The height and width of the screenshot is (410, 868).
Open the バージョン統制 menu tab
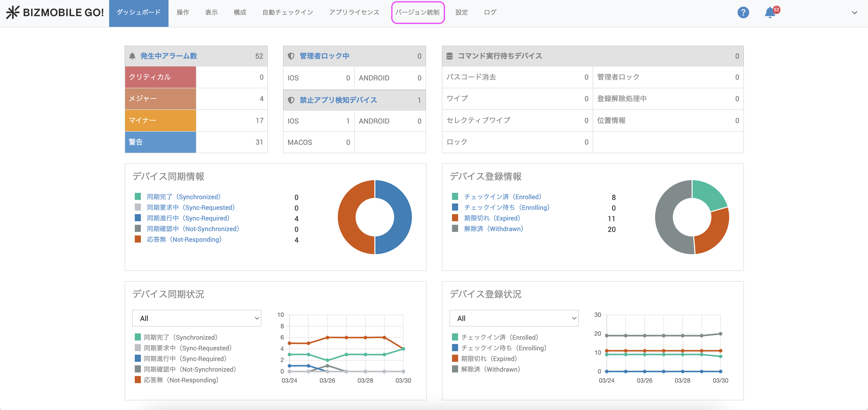pos(418,12)
